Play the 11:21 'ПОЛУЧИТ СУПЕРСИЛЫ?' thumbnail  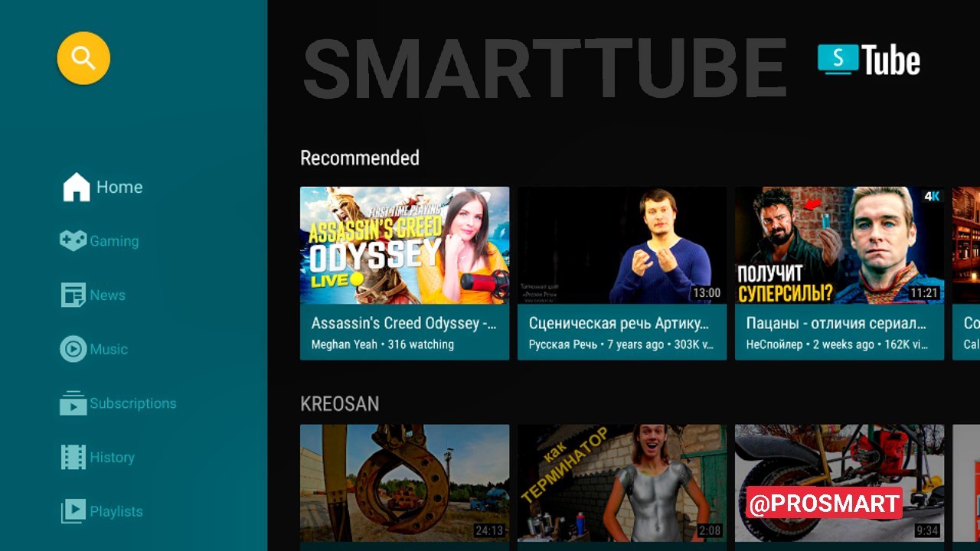(x=839, y=245)
